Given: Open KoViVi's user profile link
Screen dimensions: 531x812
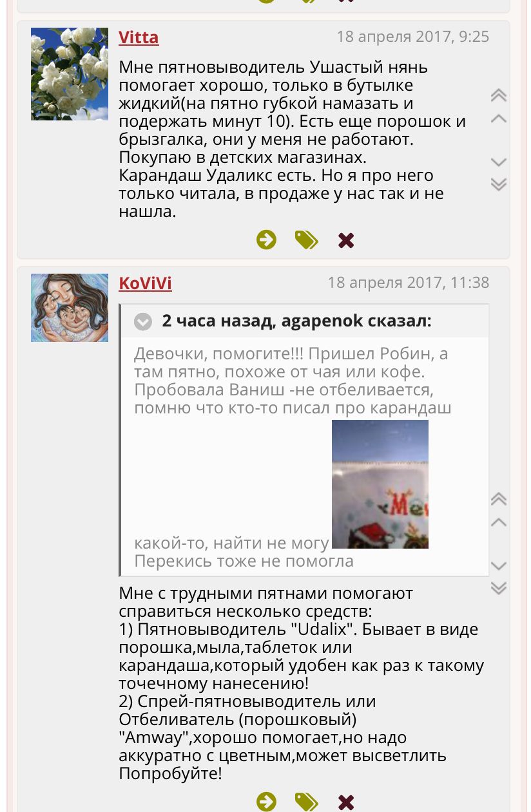Looking at the screenshot, I should 146,283.
